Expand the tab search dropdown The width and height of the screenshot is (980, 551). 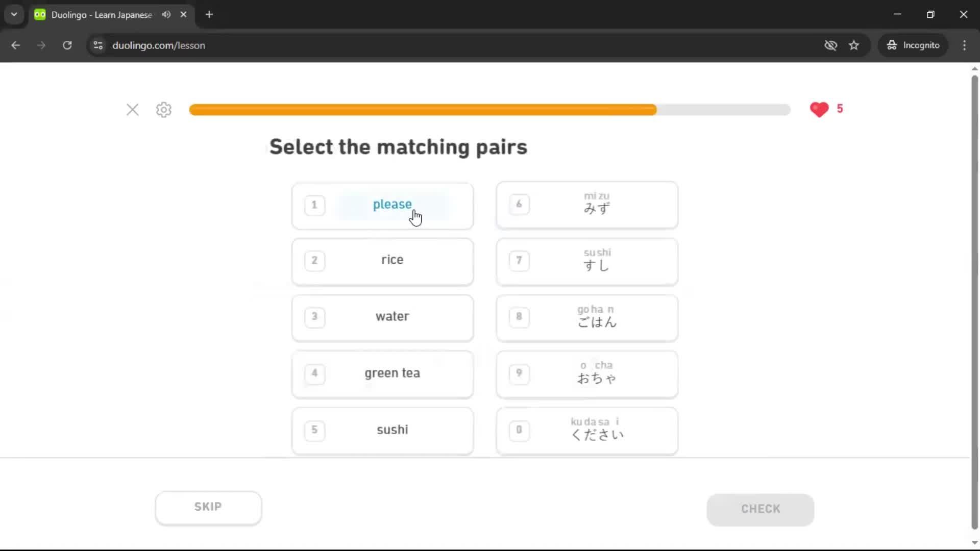click(14, 15)
